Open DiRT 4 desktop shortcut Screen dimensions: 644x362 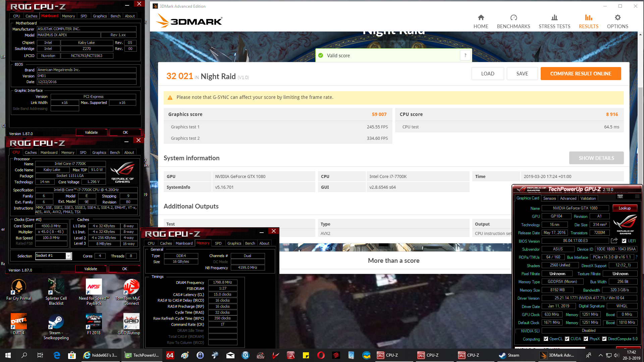(x=19, y=324)
